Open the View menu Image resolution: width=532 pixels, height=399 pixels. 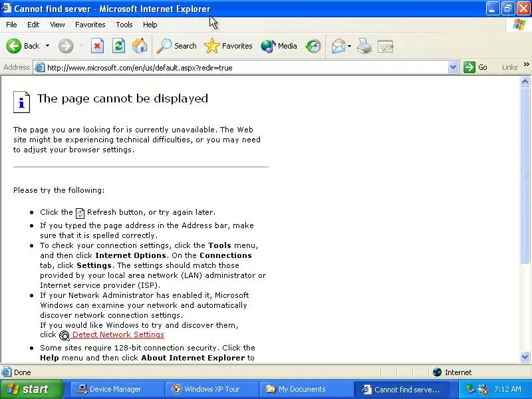57,25
